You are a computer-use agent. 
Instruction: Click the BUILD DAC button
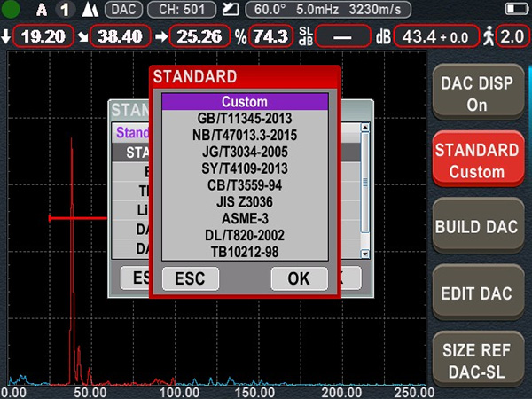point(478,225)
